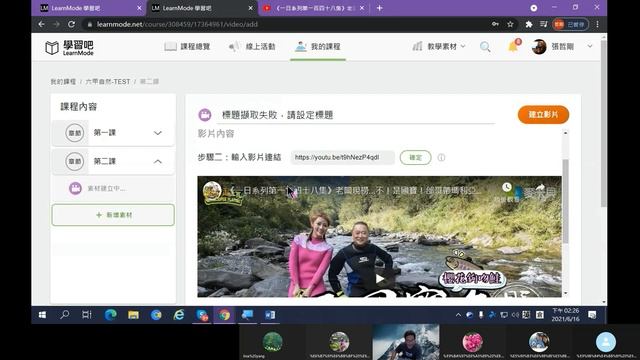Select the mountain video participant thumbnail
The width and height of the screenshot is (640, 360).
pos(406,342)
